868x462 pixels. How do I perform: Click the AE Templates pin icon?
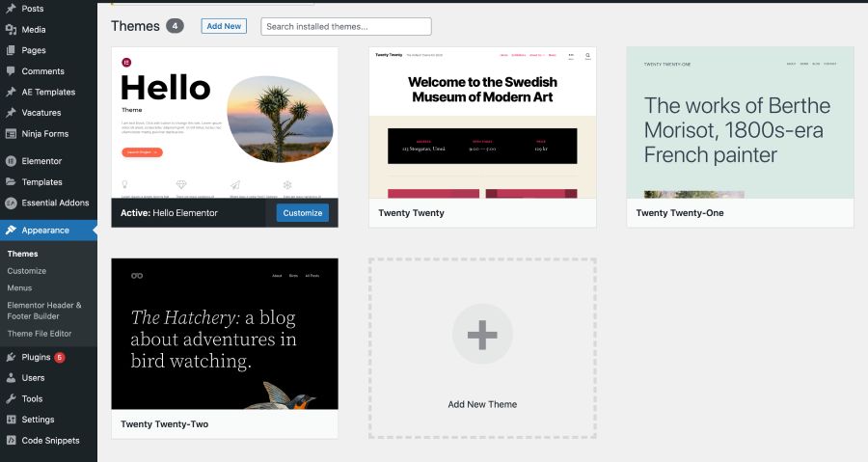11,92
